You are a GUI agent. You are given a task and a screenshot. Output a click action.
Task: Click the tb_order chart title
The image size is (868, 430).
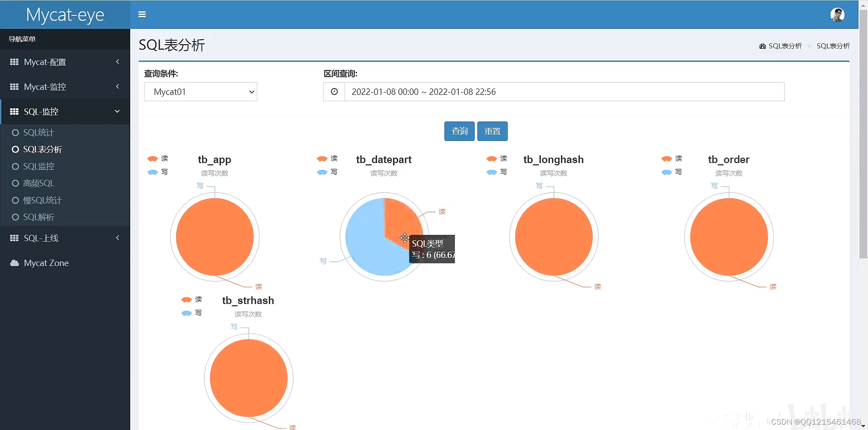(729, 159)
